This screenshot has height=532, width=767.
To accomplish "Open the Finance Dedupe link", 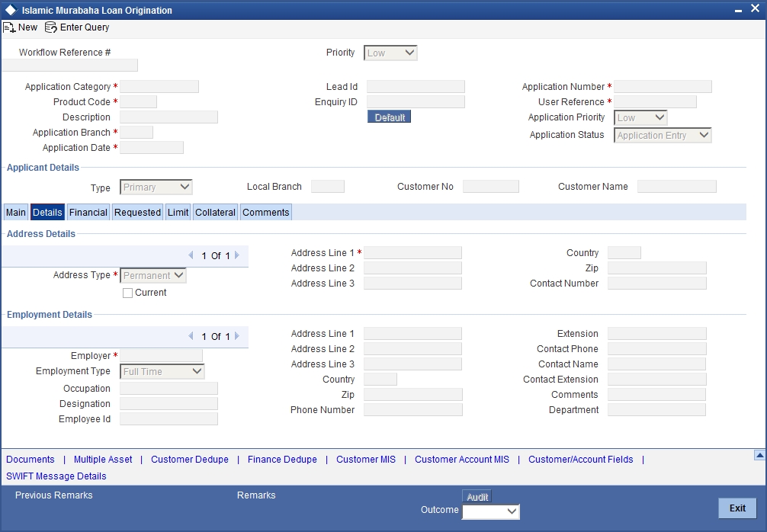I will [282, 459].
